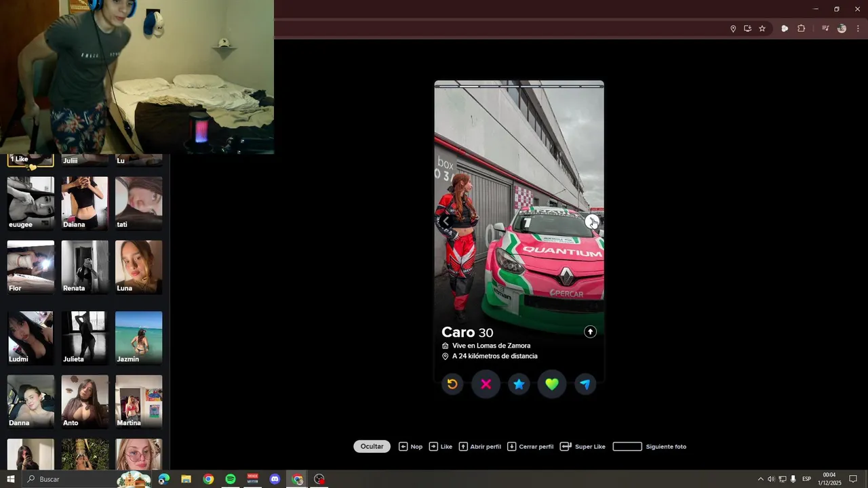Click the Abrir perfil shortcut hint
868x488 pixels.
[x=480, y=447]
